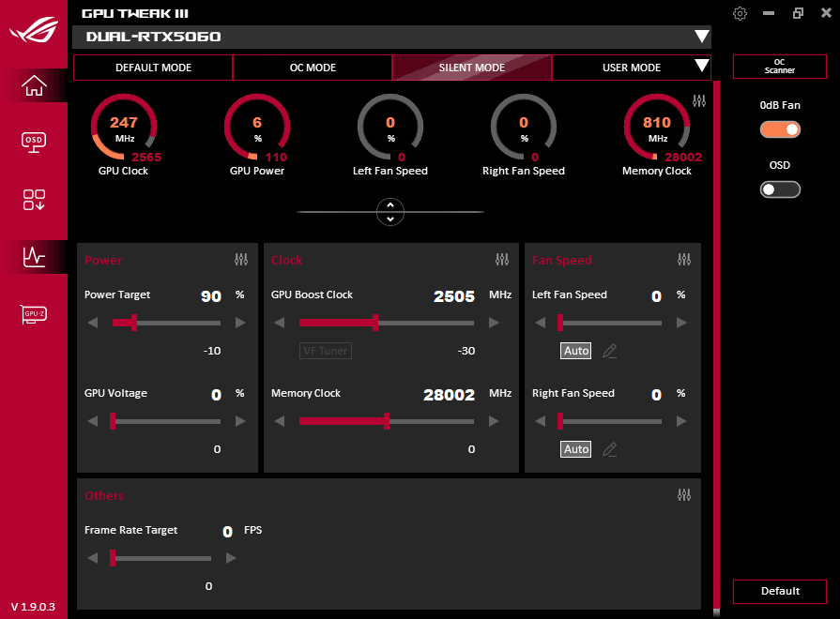This screenshot has height=619, width=840.
Task: Restore settings with the Default button
Action: [x=780, y=592]
